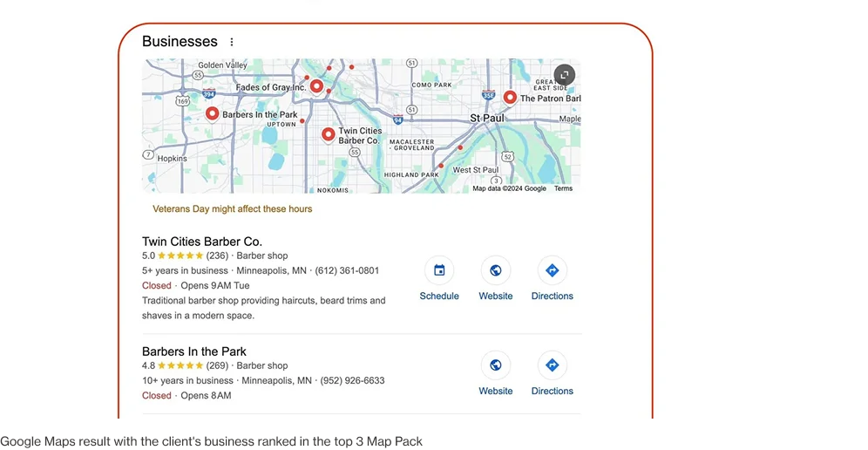Click the interstate 394 highway shield

pos(208,93)
